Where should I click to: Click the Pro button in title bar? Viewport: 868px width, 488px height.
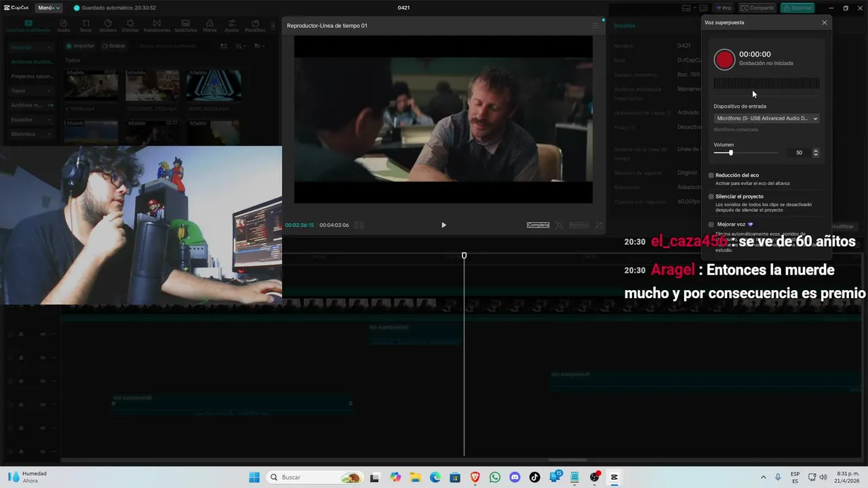coord(723,8)
